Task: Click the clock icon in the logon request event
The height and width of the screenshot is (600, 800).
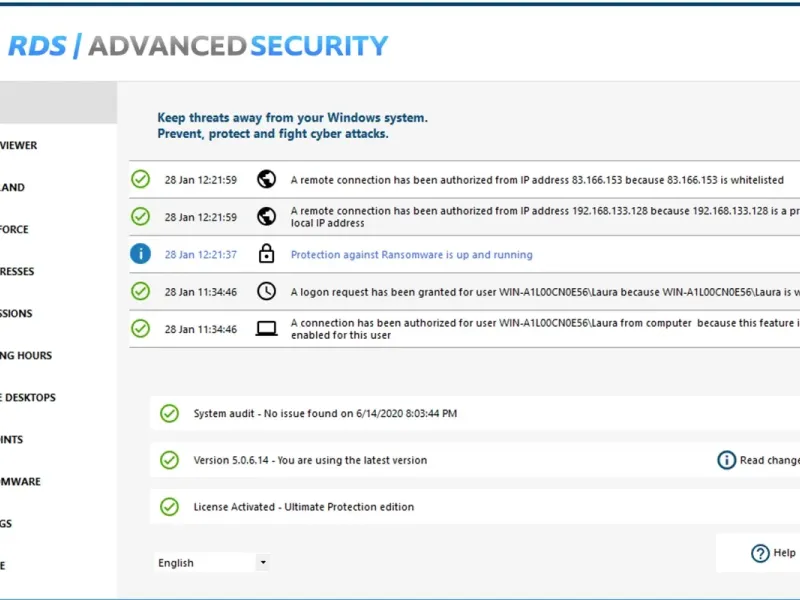Action: tap(266, 291)
